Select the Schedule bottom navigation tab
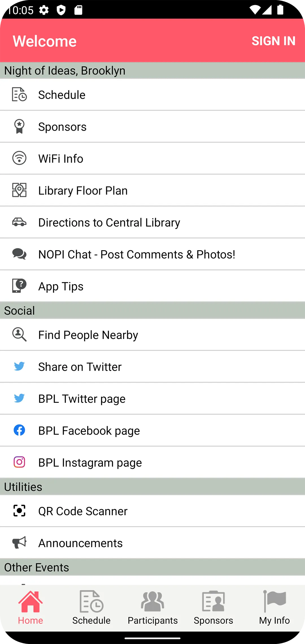The image size is (305, 644). (91, 607)
